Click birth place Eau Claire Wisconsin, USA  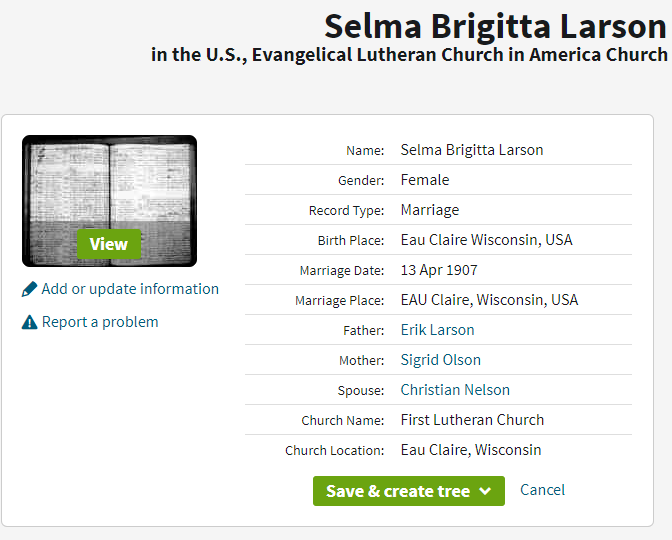[486, 240]
